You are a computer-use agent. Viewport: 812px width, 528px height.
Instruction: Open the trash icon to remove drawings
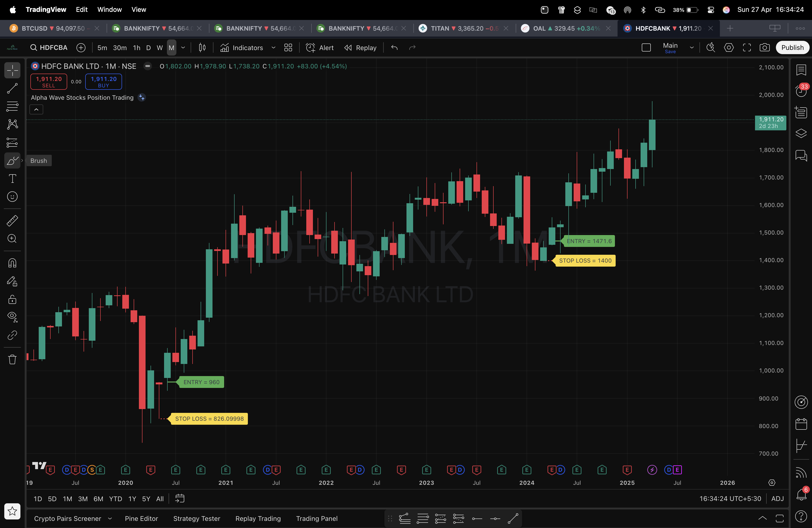tap(12, 359)
